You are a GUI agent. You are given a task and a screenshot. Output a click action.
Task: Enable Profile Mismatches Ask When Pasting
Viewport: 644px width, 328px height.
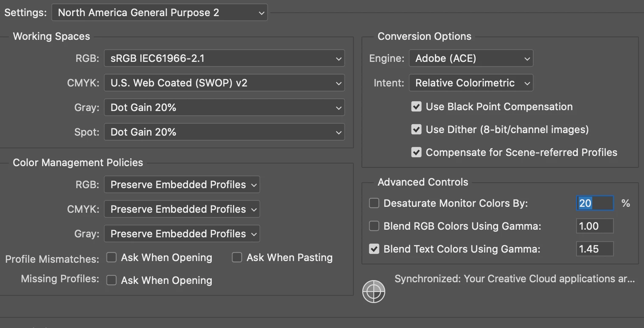coord(237,258)
